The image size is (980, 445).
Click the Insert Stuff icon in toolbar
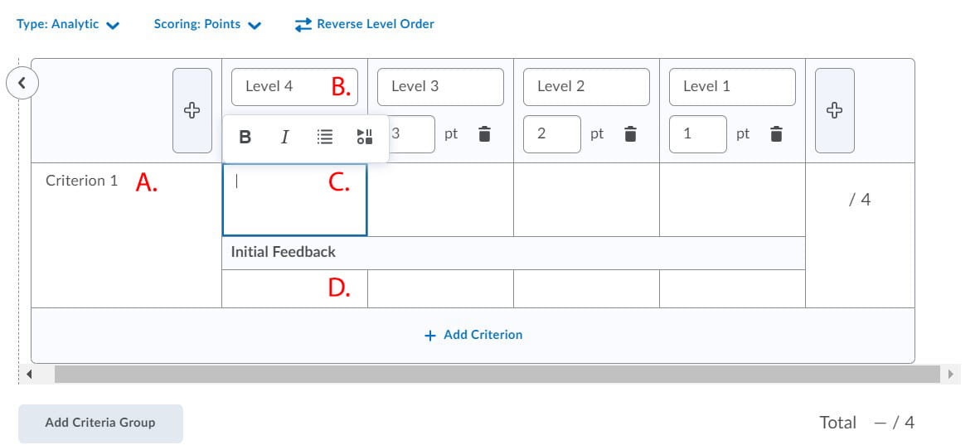coord(365,137)
